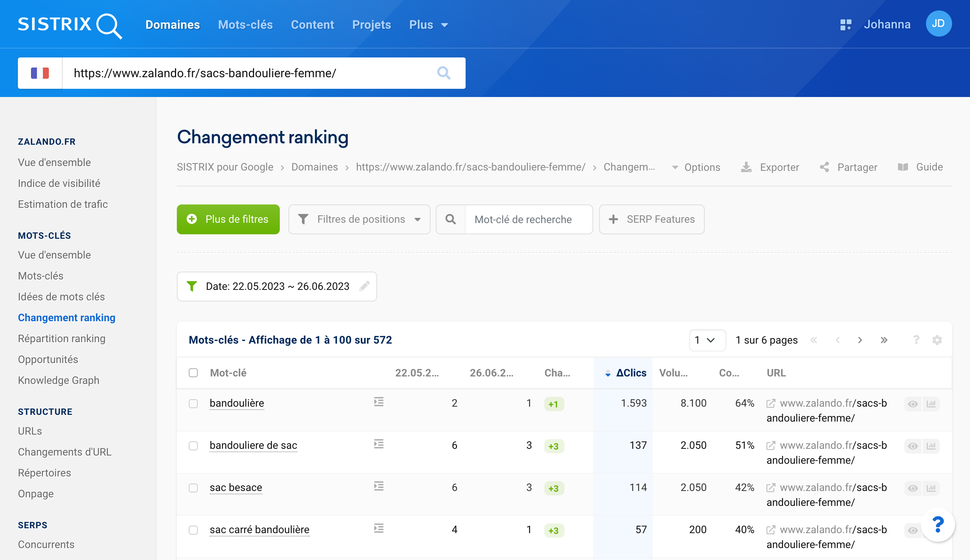
Task: Open the apps grid icon beside Johanna
Action: [x=845, y=25]
